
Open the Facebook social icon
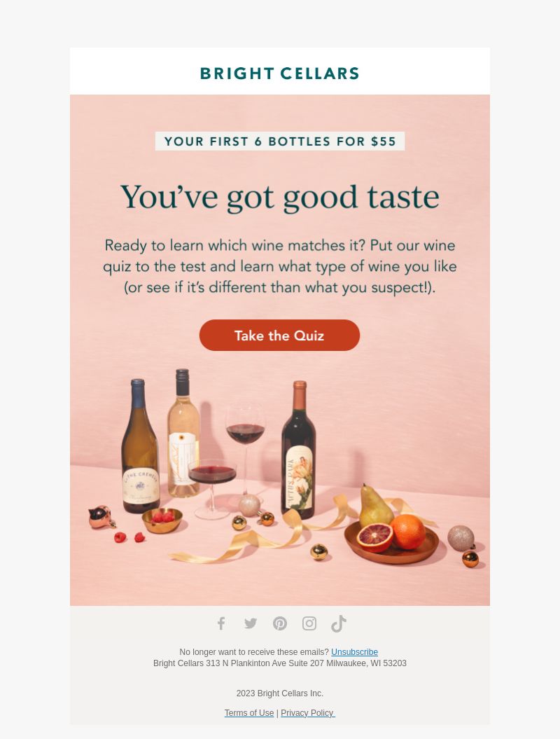pyautogui.click(x=221, y=623)
